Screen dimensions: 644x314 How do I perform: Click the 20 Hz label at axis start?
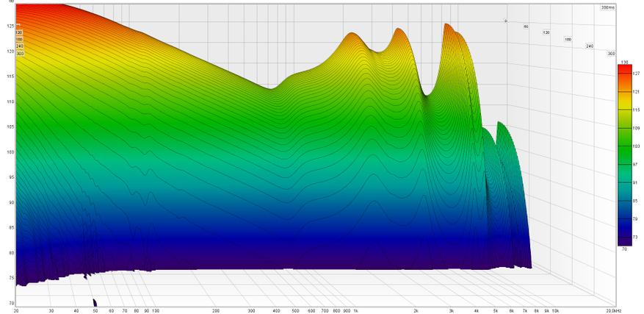pos(16,310)
